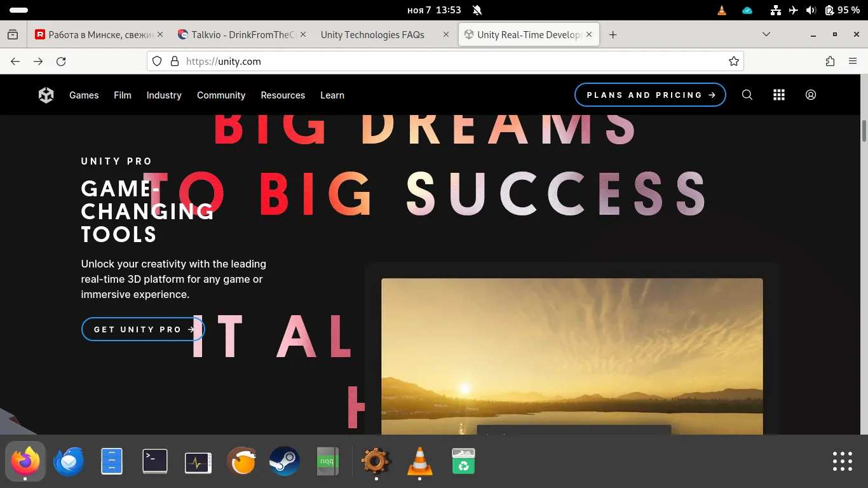Expand the list all tabs chevron
The height and width of the screenshot is (488, 868).
tap(766, 34)
